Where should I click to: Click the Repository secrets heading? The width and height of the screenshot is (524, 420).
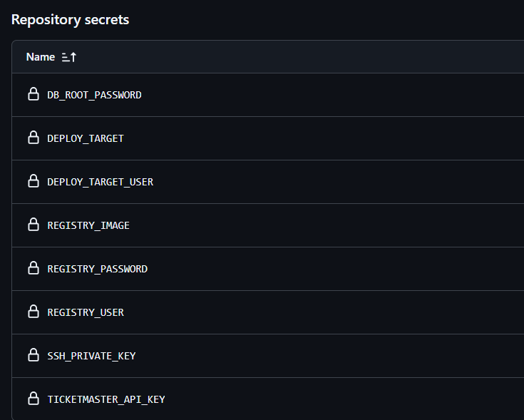(x=70, y=20)
